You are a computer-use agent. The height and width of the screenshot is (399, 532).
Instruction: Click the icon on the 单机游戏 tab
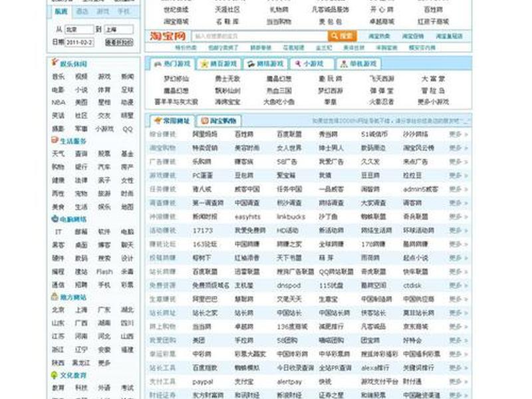[x=344, y=64]
